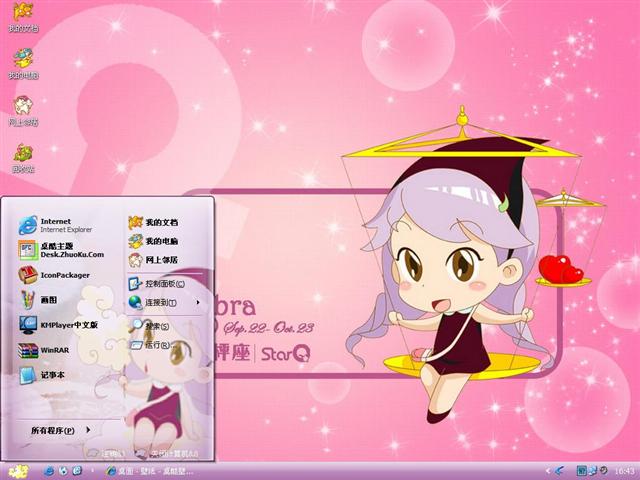Screen dimensions: 640x480
Task: Click the network computers tray icon
Action: pyautogui.click(x=592, y=471)
